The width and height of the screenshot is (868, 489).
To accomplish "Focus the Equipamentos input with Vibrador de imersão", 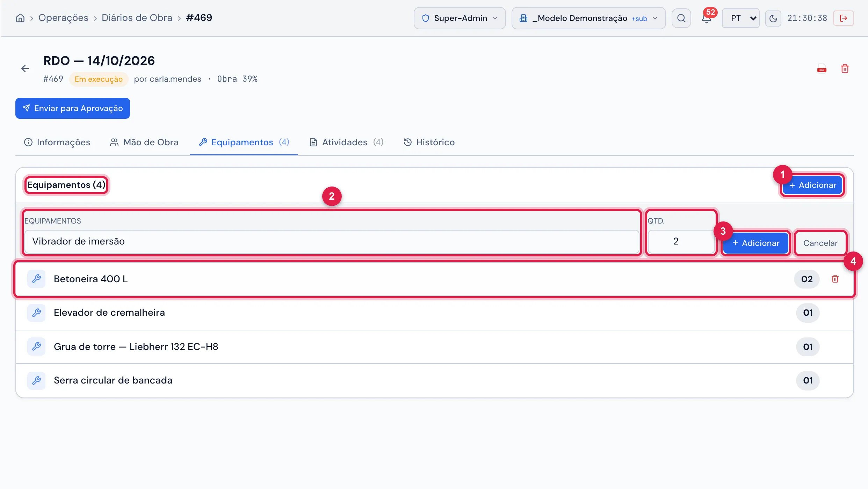I will [x=332, y=241].
